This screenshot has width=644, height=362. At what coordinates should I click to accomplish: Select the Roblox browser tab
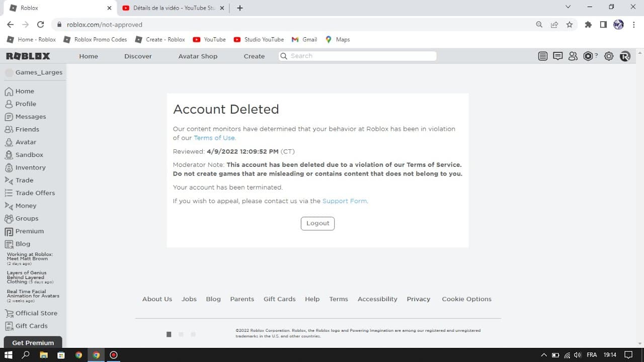60,8
